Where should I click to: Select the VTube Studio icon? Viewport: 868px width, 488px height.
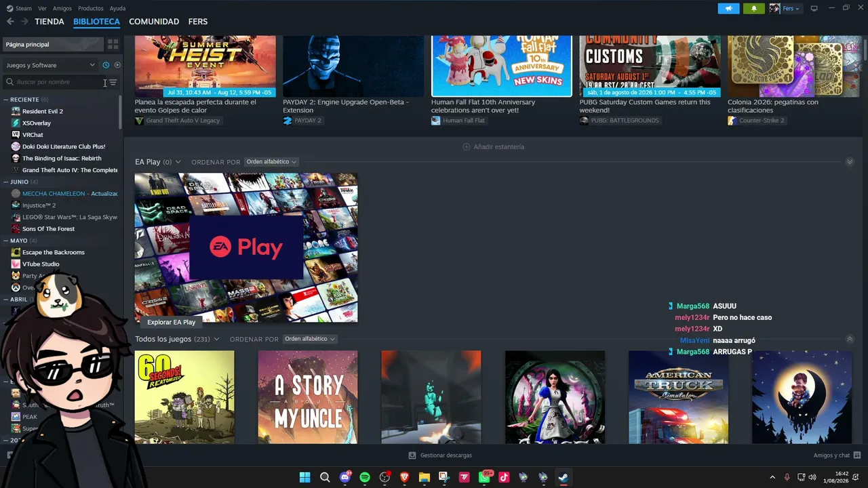coord(16,264)
